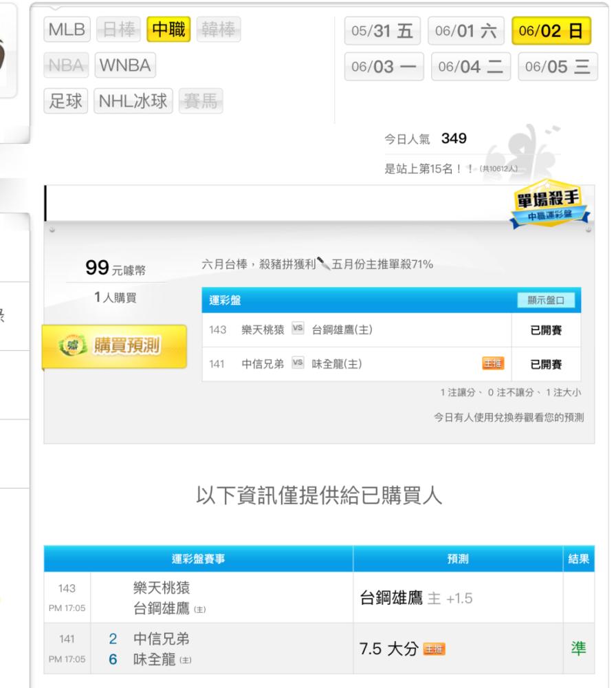
Task: Click the VS icon in game 143 row
Action: coord(298,328)
